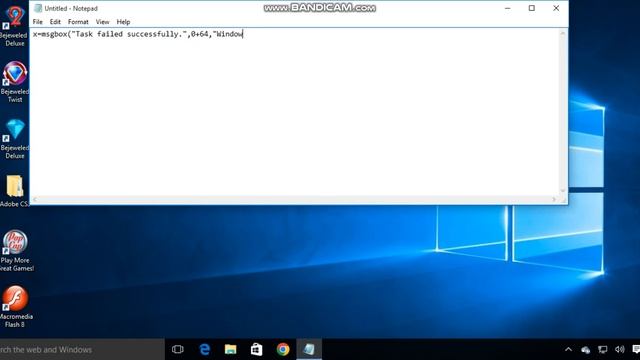Open the network tray icon
This screenshot has width=640, height=360.
(602, 349)
